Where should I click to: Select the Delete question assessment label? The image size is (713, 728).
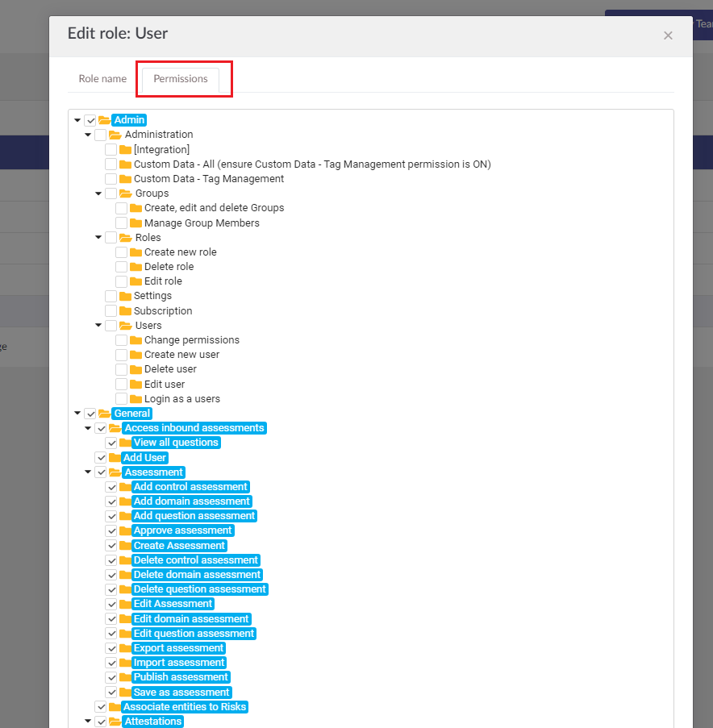[200, 589]
